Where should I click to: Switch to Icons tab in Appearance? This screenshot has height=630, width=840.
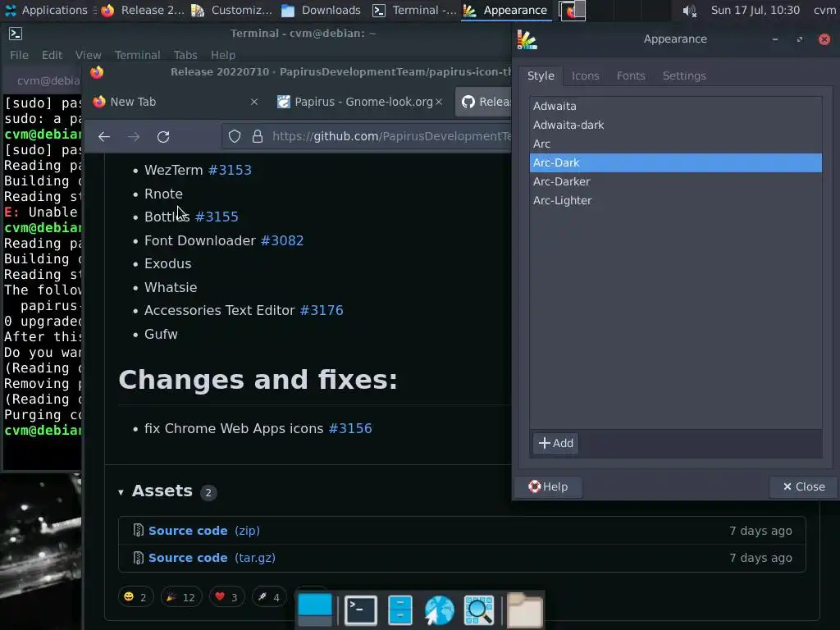point(585,76)
